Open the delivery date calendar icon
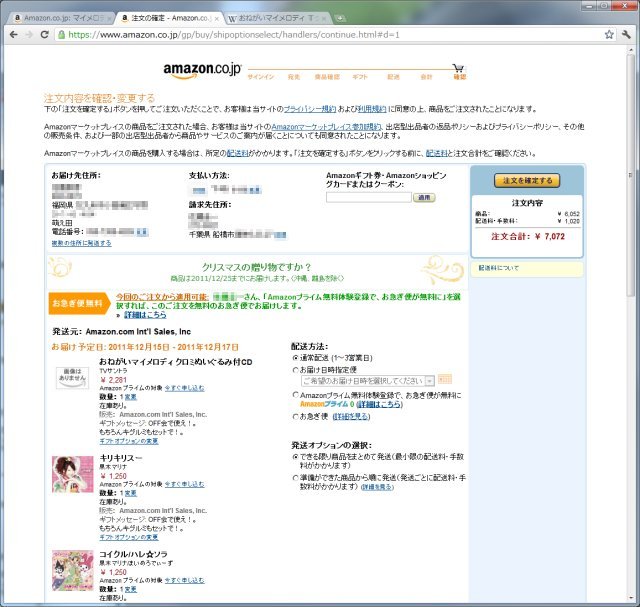This screenshot has height=607, width=640. pos(444,379)
